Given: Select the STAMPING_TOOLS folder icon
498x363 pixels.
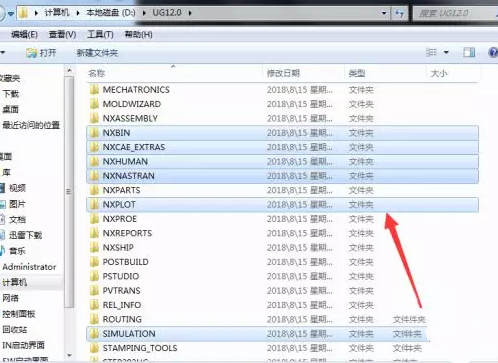Looking at the screenshot, I should coord(94,347).
